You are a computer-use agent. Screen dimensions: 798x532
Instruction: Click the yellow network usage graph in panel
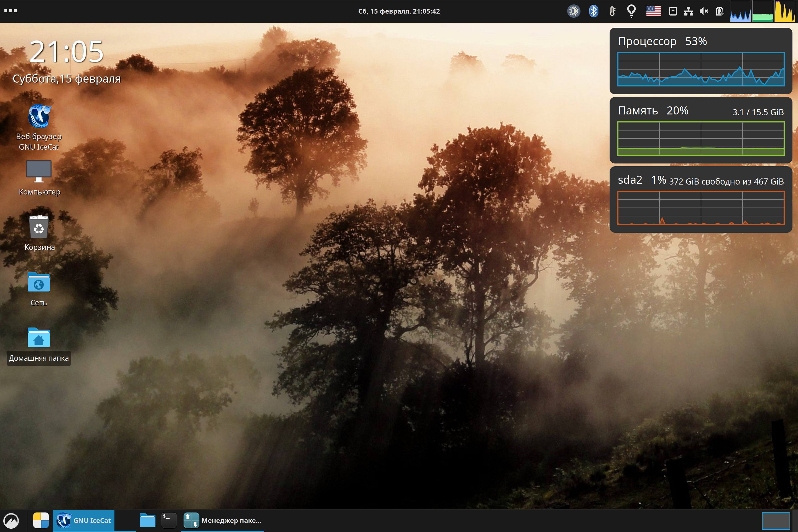tap(785, 11)
